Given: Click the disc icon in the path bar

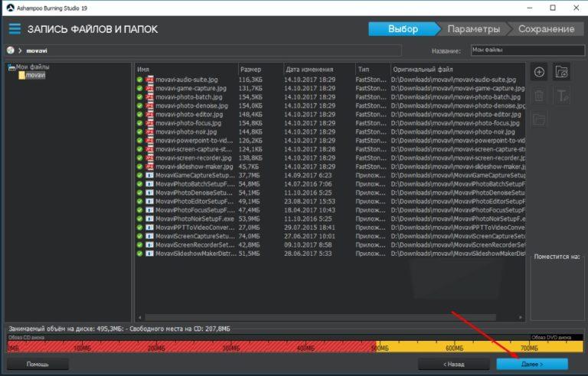Looking at the screenshot, I should 11,51.
